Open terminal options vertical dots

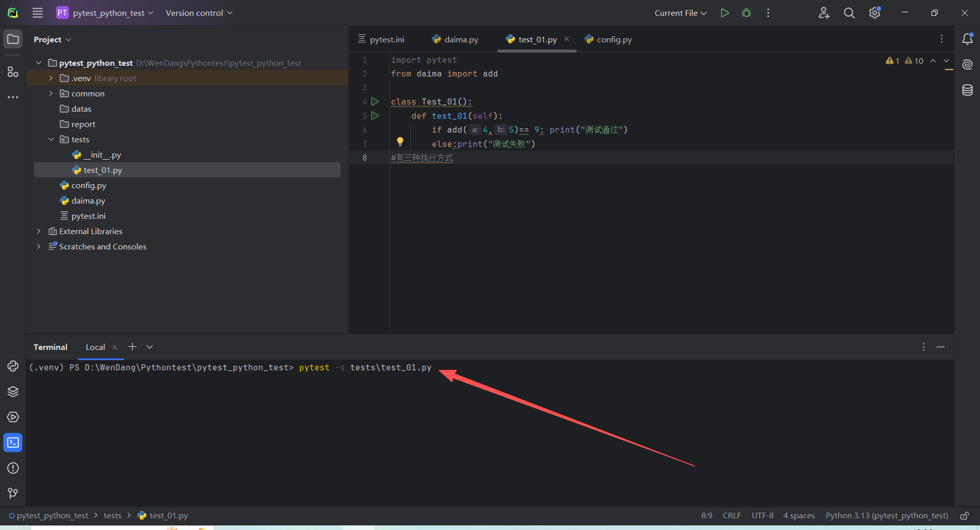point(924,347)
